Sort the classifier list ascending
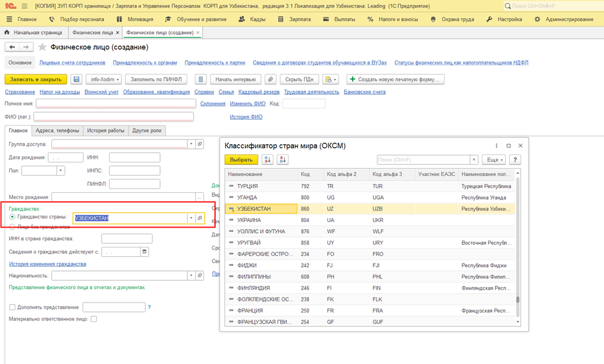Image resolution: width=604 pixels, height=364 pixels. 267,159
